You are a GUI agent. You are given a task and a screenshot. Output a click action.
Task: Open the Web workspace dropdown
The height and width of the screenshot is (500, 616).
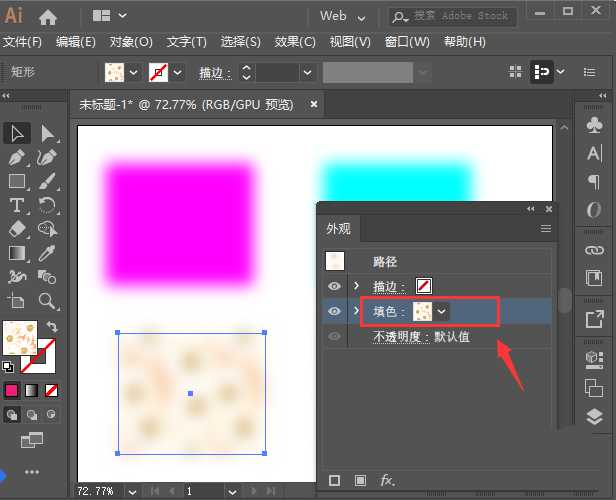[341, 16]
